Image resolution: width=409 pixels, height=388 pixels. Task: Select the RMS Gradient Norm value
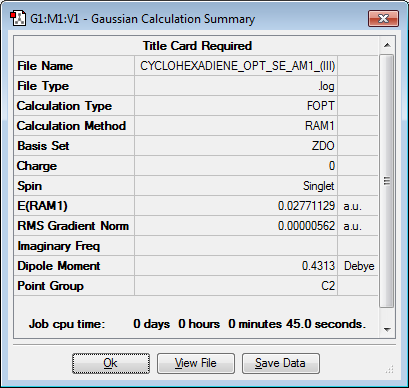coord(236,226)
